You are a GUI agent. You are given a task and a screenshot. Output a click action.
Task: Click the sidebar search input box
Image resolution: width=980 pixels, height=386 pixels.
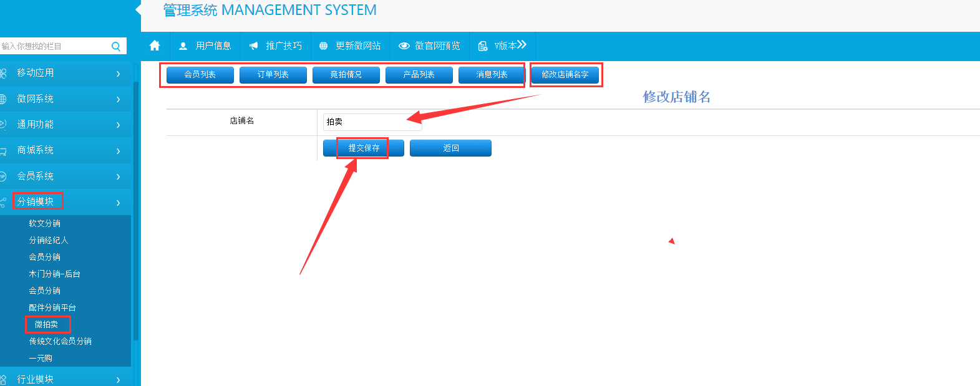tap(53, 46)
